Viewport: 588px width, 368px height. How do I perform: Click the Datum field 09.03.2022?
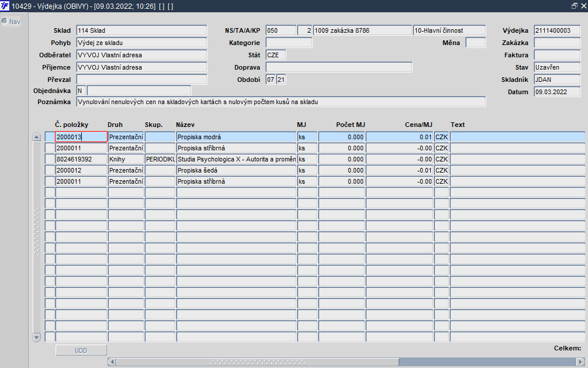pos(557,92)
